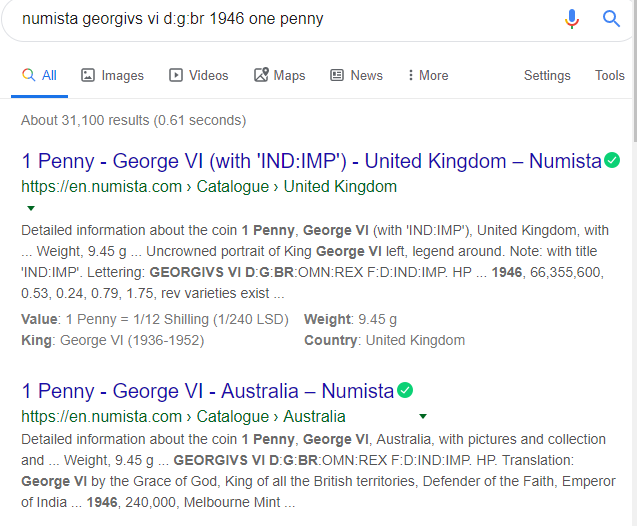Click the search query input field
This screenshot has width=637, height=526.
(280, 19)
